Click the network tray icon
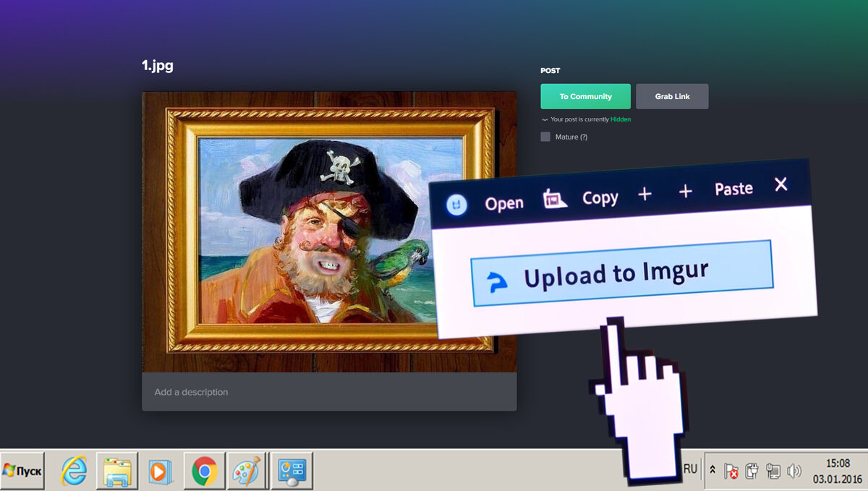Screen dimensions: 868x491 (x=773, y=471)
